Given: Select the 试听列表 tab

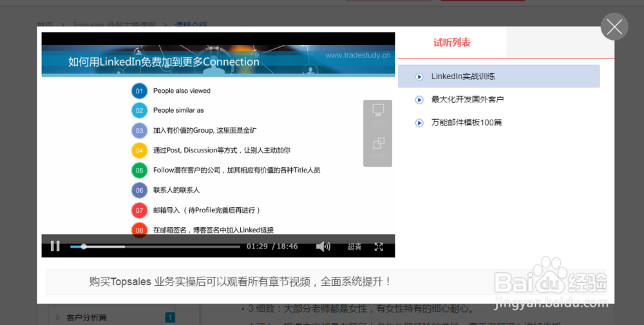Looking at the screenshot, I should [x=452, y=42].
